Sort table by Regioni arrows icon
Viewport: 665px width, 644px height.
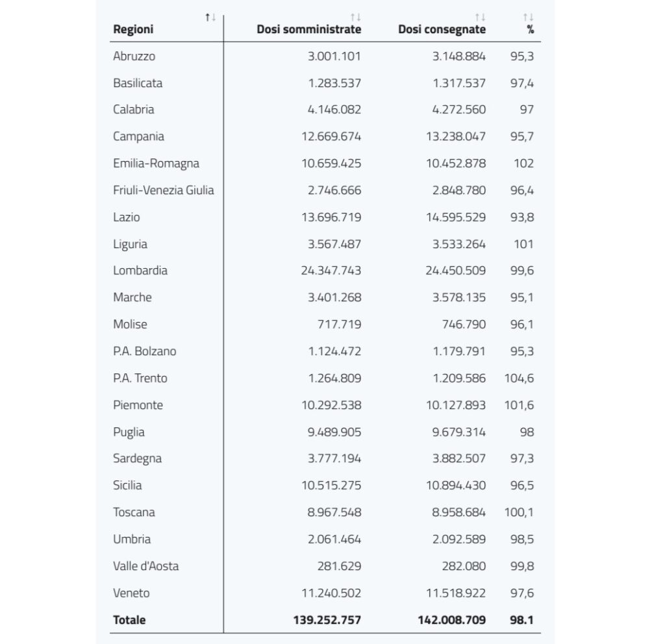point(210,18)
